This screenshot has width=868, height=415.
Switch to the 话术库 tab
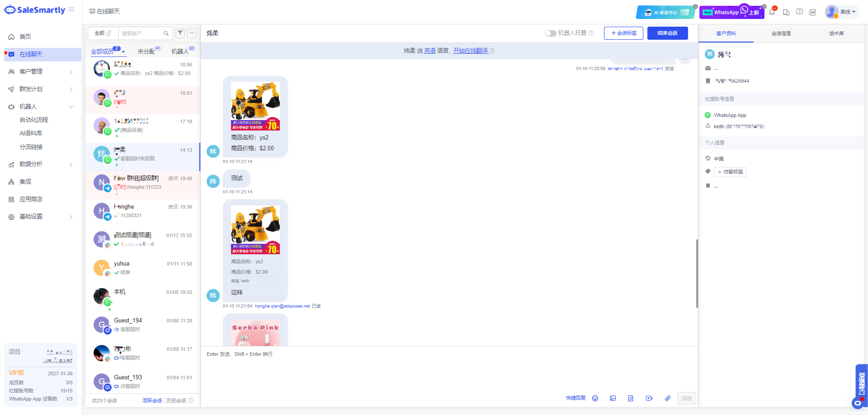click(836, 33)
